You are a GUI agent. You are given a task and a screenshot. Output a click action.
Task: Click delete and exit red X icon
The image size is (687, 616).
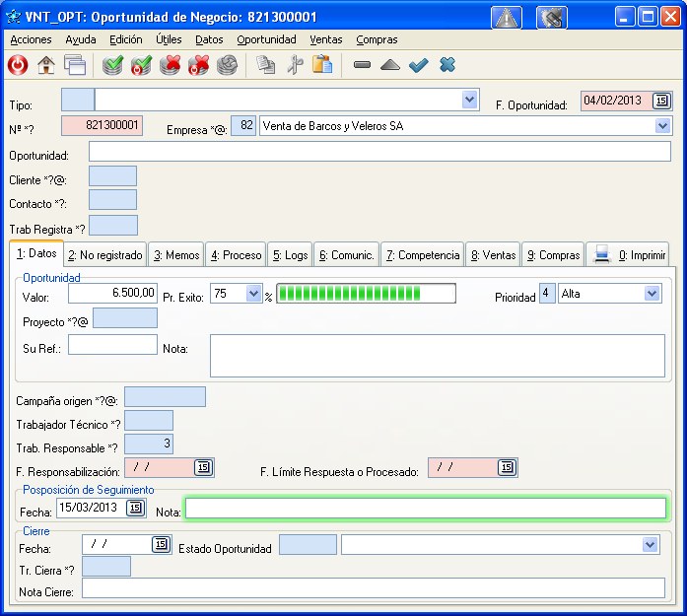tap(198, 65)
